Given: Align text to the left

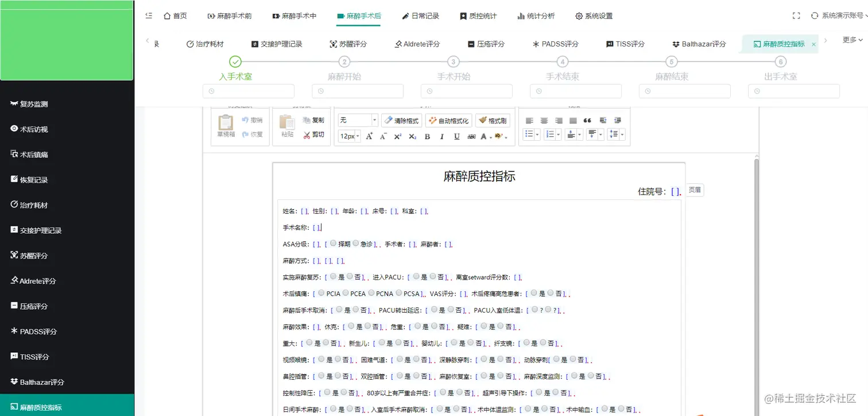Looking at the screenshot, I should 529,121.
